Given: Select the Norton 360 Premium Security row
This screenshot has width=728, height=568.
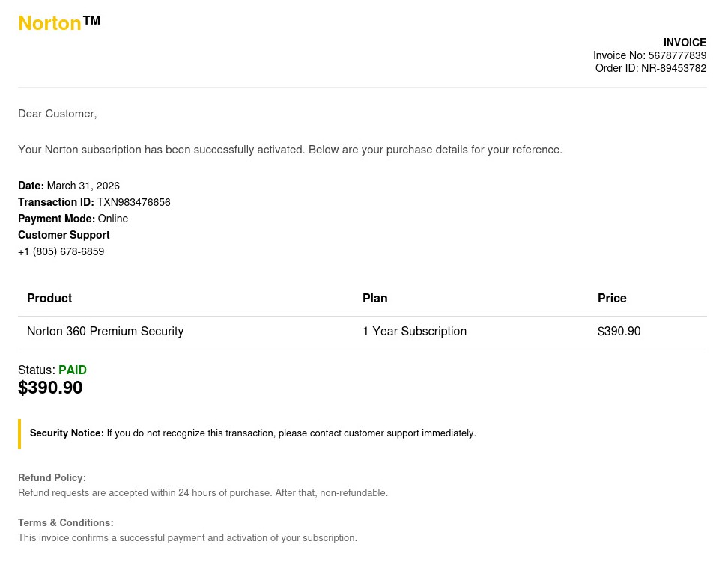Looking at the screenshot, I should pyautogui.click(x=105, y=331).
